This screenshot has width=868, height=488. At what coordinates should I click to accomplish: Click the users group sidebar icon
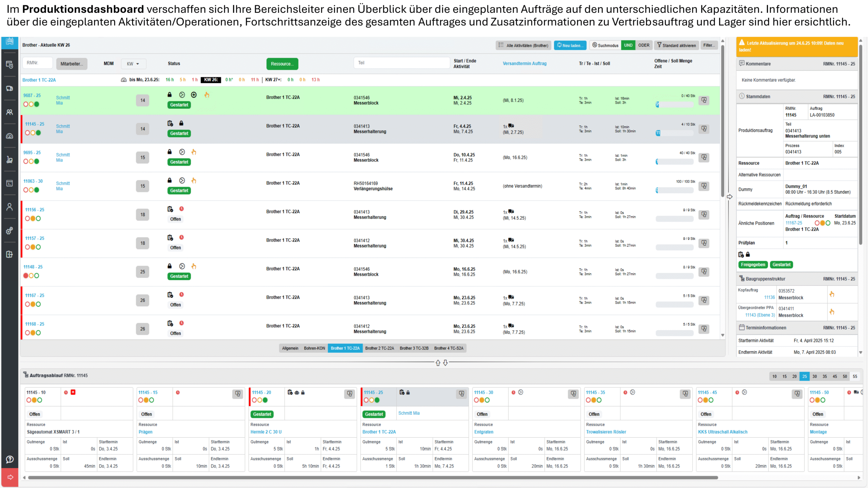coord(9,112)
